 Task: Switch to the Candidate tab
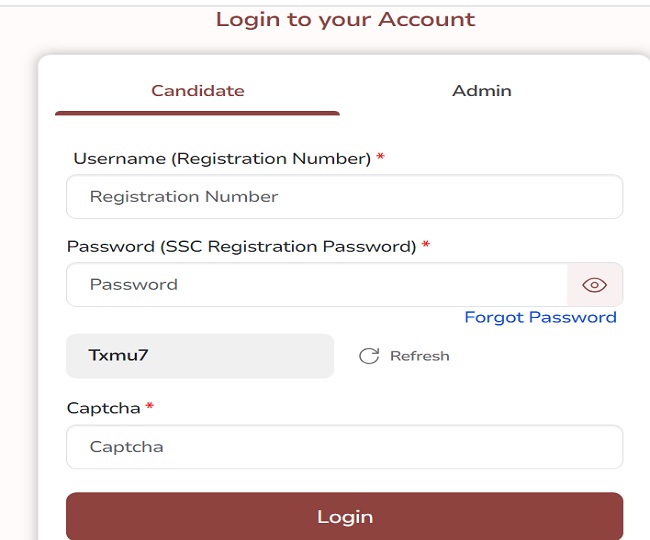pyautogui.click(x=198, y=91)
